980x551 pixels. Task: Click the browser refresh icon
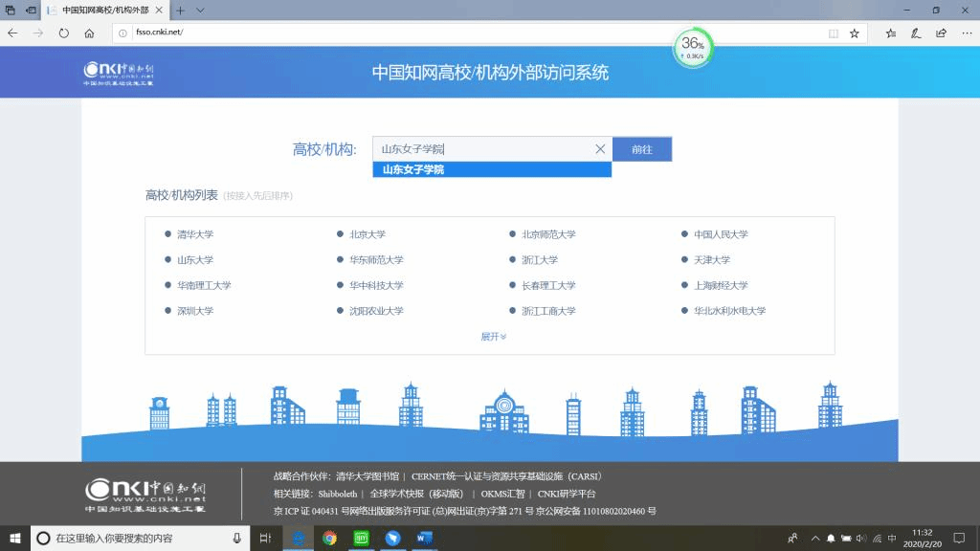[x=63, y=33]
